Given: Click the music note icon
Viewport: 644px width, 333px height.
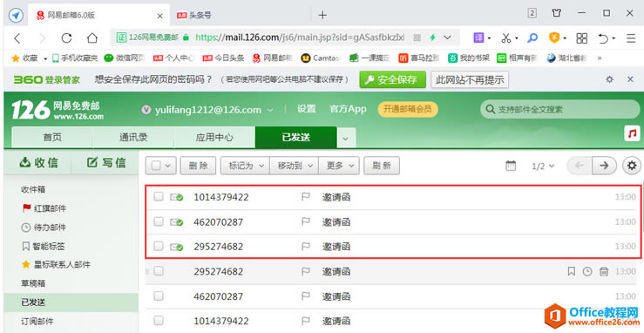Looking at the screenshot, I should 632,133.
